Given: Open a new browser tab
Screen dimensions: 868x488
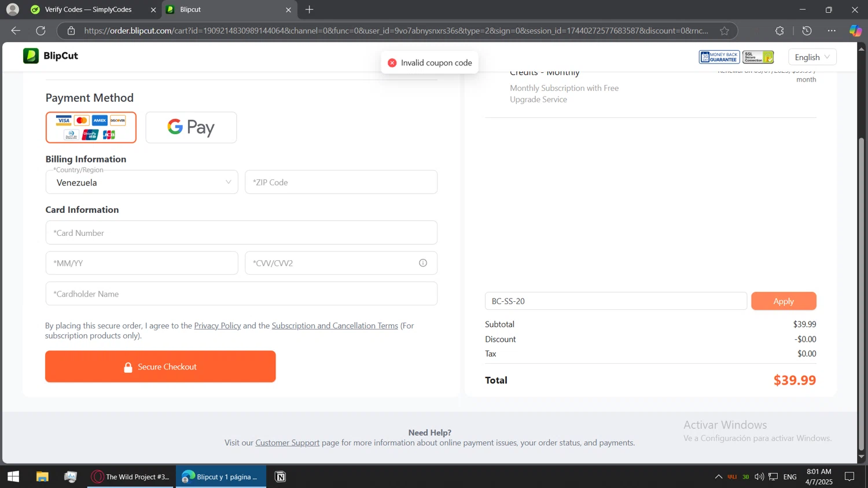Looking at the screenshot, I should 310,9.
